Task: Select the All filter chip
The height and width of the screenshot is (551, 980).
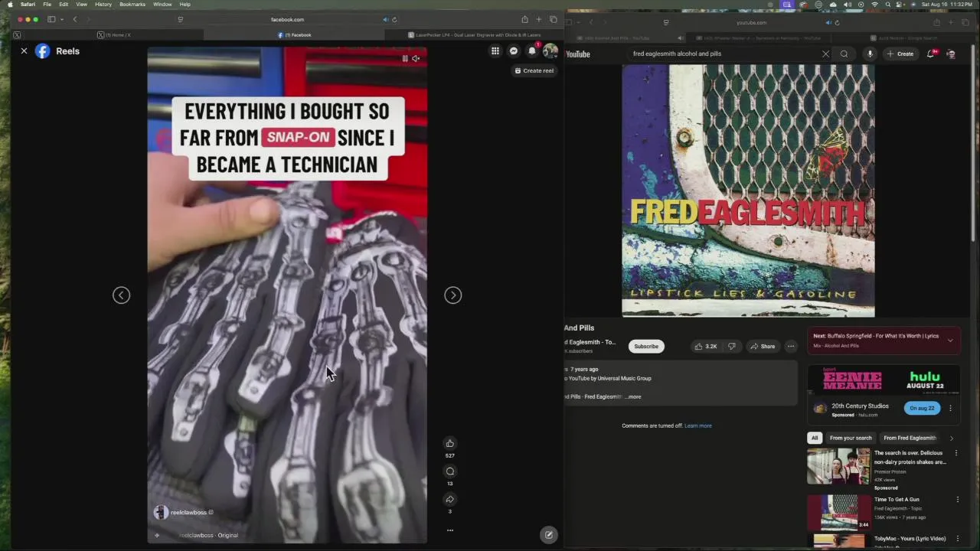Action: [815, 438]
